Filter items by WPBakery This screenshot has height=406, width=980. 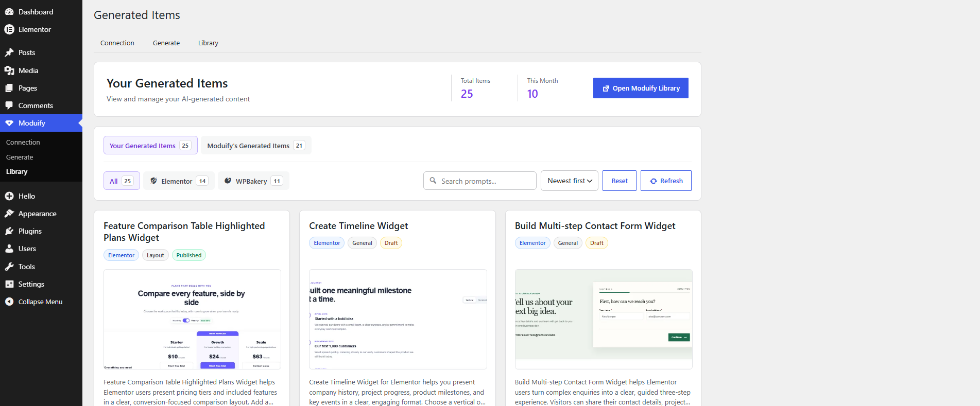tap(253, 181)
